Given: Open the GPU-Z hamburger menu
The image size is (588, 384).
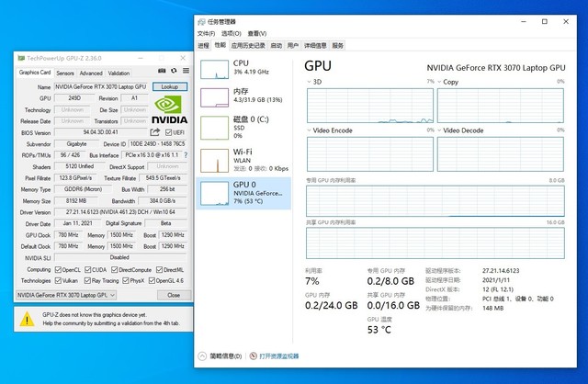Looking at the screenshot, I should click(x=186, y=71).
